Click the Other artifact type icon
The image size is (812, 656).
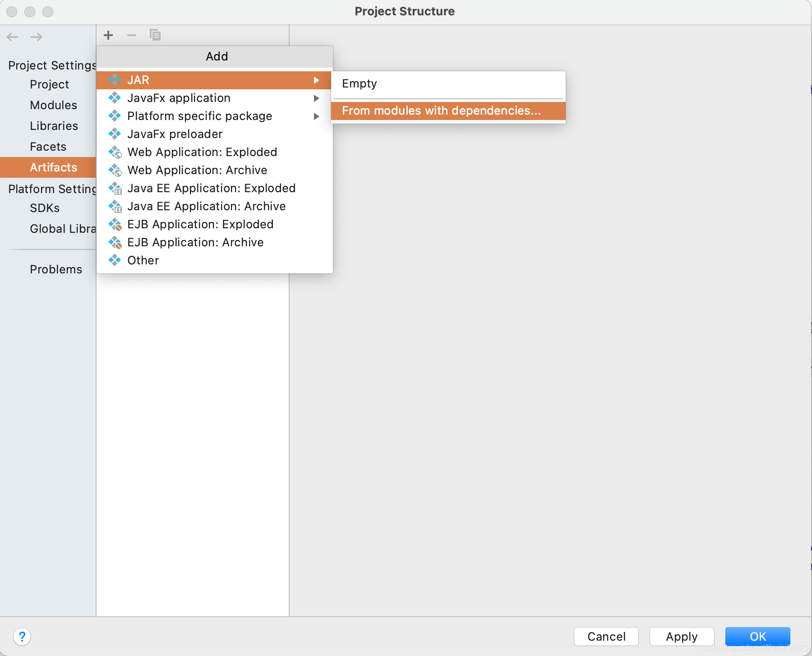(115, 260)
